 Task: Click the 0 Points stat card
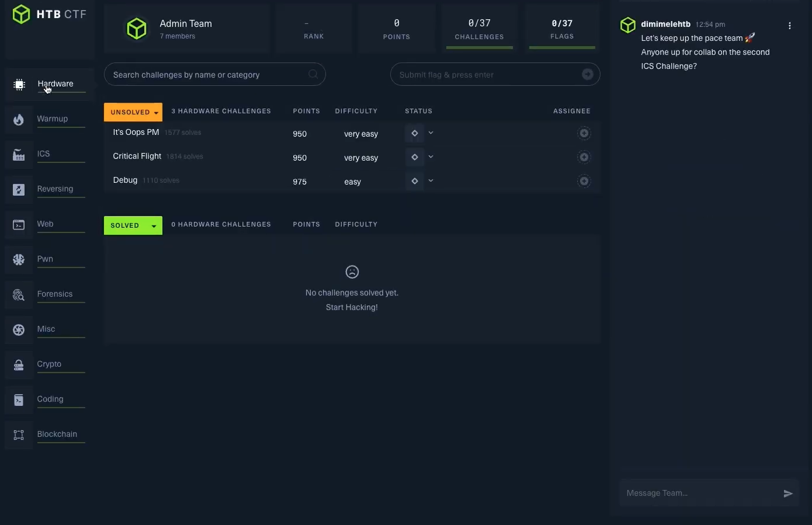(x=397, y=28)
